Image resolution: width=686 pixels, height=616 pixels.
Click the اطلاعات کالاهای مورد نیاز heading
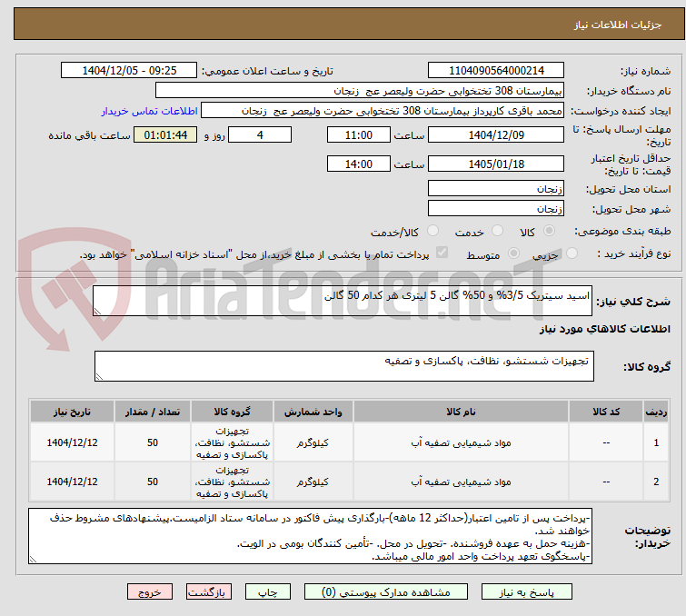click(604, 329)
